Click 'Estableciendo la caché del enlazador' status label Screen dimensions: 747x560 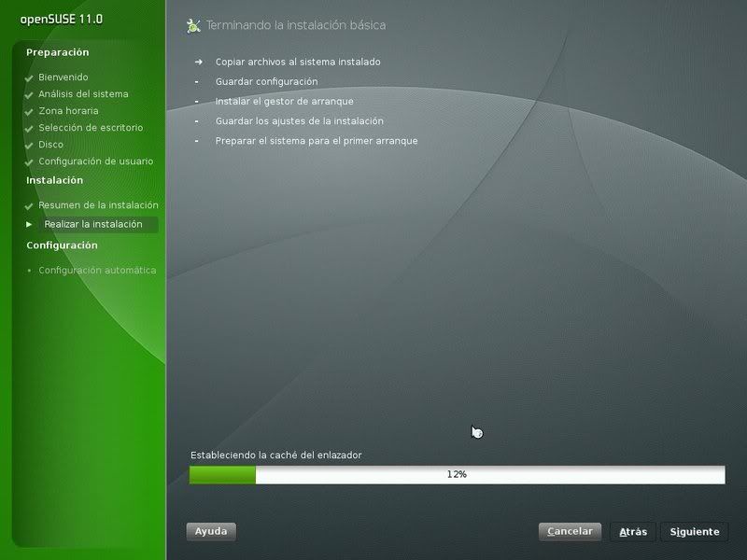(x=275, y=455)
